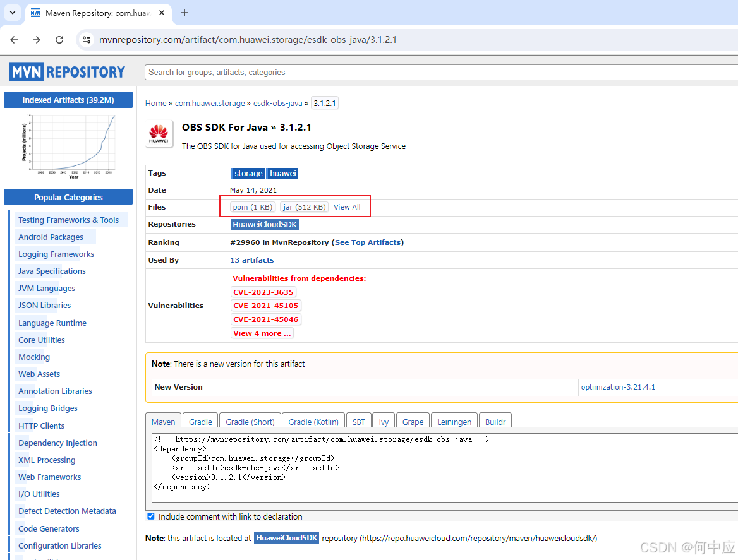
Task: Download the jar (512 KB) file
Action: pos(304,207)
